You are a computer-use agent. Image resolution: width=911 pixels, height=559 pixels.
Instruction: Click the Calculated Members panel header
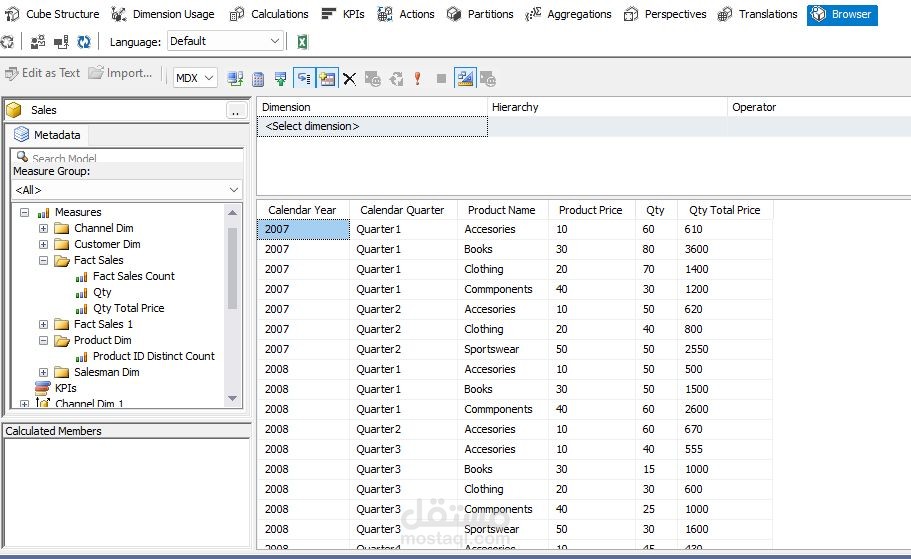click(x=127, y=431)
